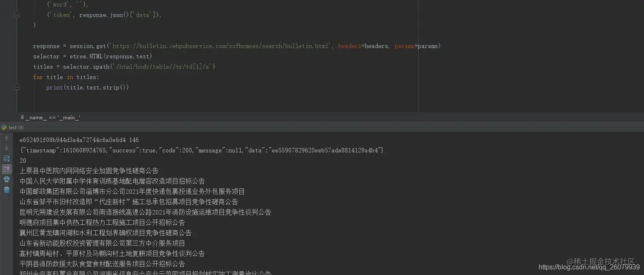Click output line 山东省邹平市旧村改造即“代庄新村”
Image resolution: width=644 pixels, height=275 pixels.
click(x=129, y=202)
